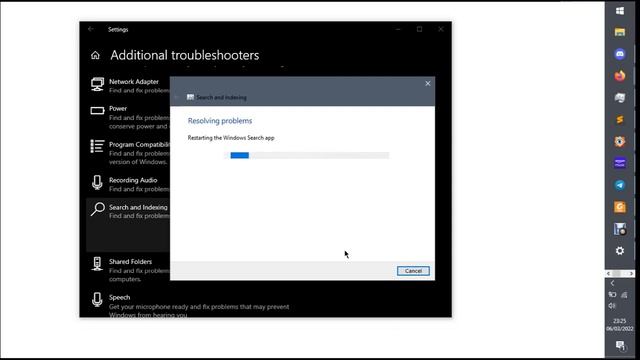This screenshot has height=360, width=640.
Task: Click the 'Shared Folders' label
Action: coord(130,262)
